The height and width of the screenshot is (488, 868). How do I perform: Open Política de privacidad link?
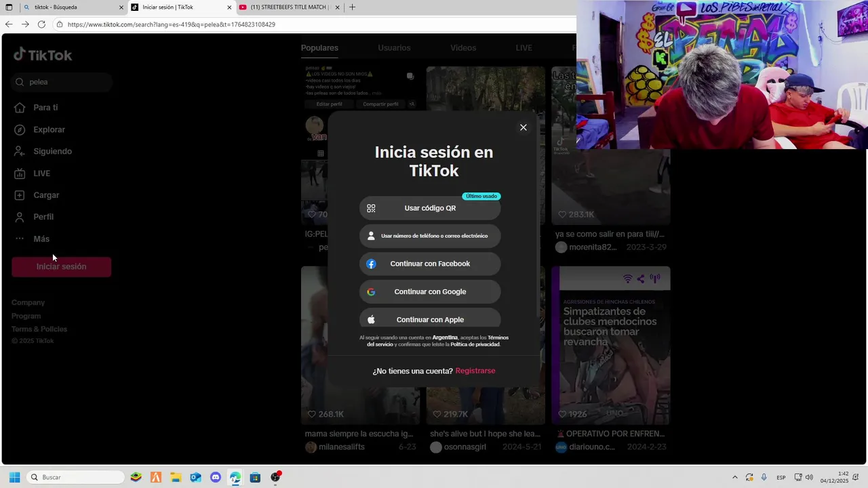click(x=475, y=344)
